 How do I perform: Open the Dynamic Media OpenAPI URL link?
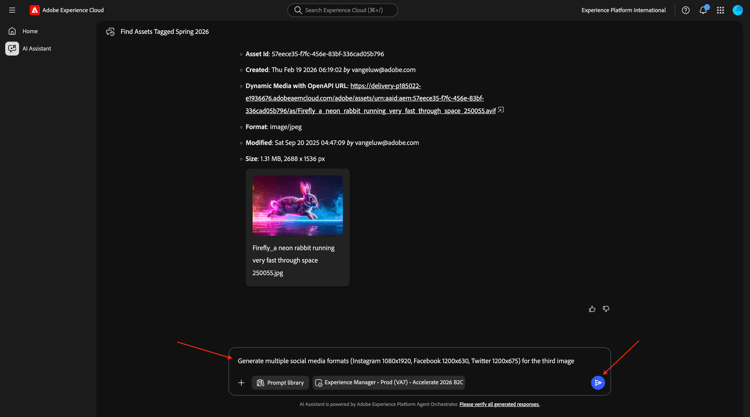(x=370, y=98)
